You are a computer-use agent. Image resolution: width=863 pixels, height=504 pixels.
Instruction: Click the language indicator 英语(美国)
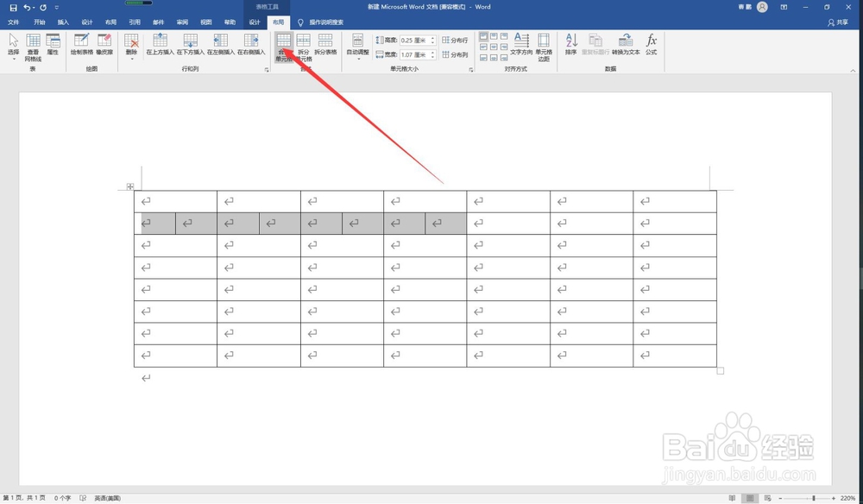[x=107, y=498]
